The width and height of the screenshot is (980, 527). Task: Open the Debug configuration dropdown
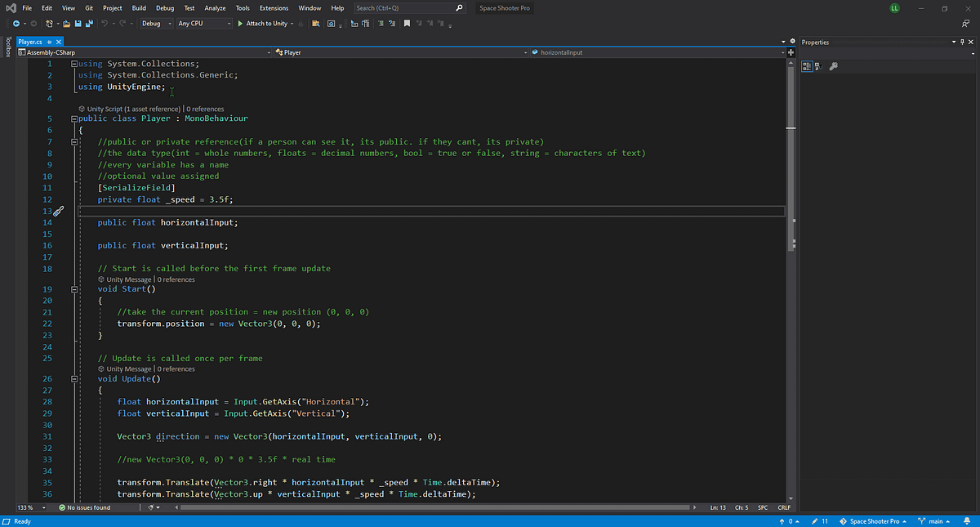click(x=155, y=23)
